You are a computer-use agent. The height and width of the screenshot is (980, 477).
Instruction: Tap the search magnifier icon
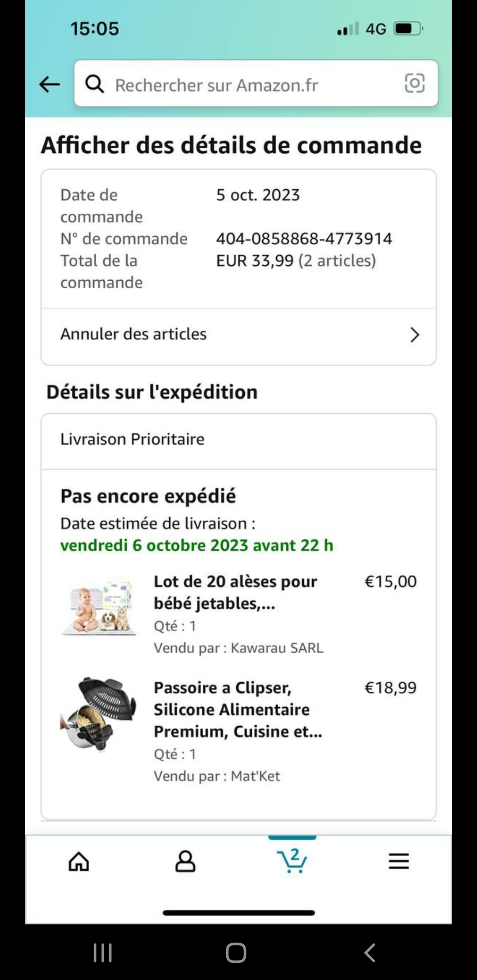[x=95, y=84]
